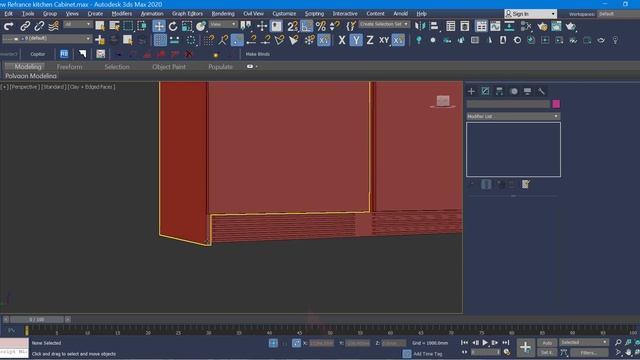The width and height of the screenshot is (640, 360).
Task: Switch to the Object Paint ribbon tab
Action: 169,67
